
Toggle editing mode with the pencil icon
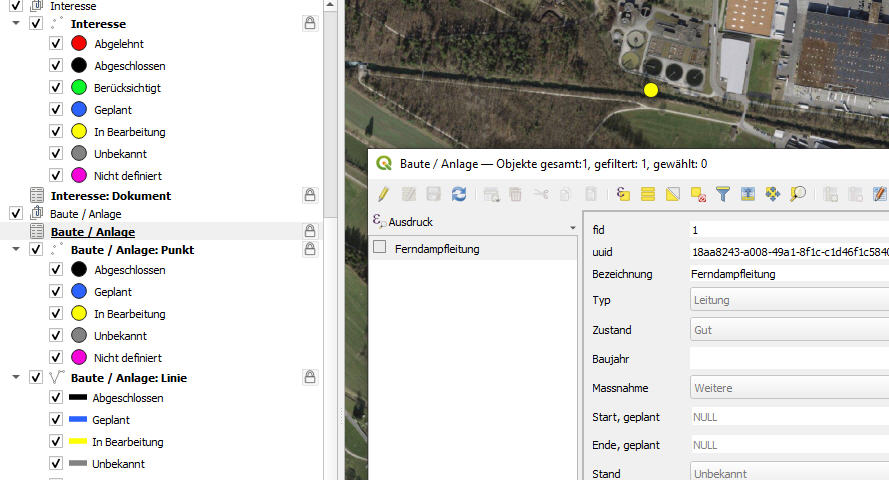[x=383, y=194]
